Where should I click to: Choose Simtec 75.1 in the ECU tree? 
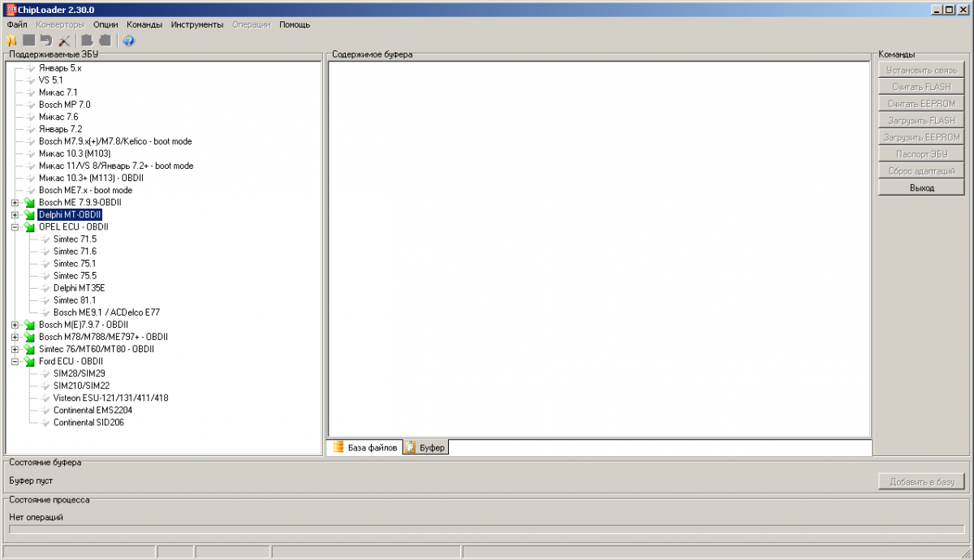point(75,264)
